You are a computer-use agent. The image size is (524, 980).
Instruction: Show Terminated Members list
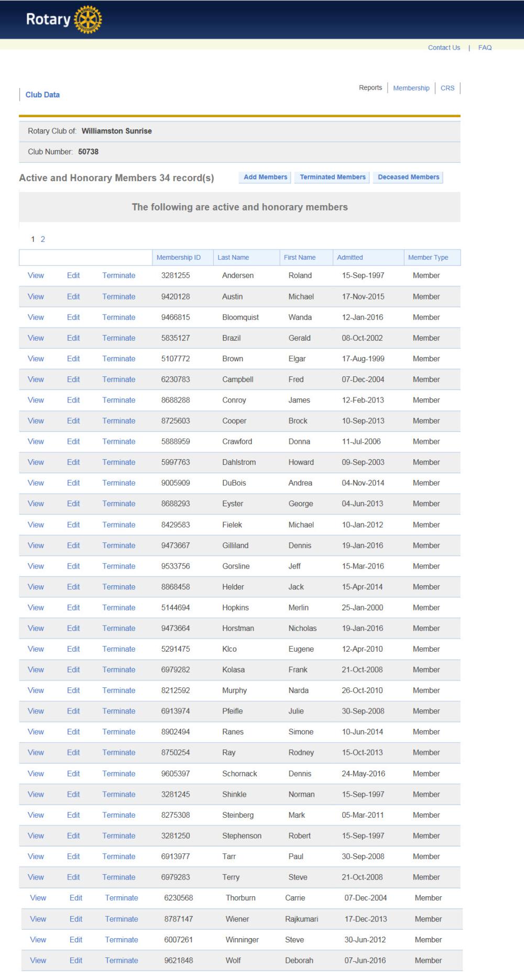pos(333,177)
